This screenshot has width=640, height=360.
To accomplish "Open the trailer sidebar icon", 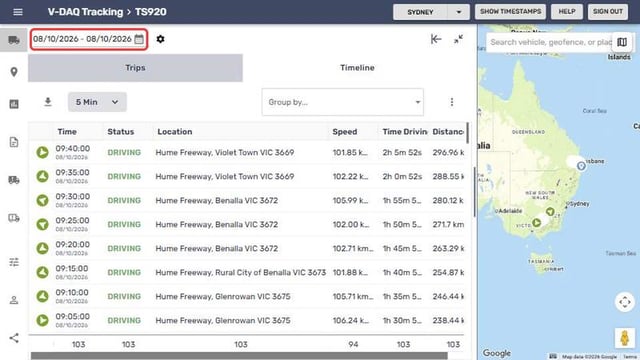I will [x=14, y=218].
